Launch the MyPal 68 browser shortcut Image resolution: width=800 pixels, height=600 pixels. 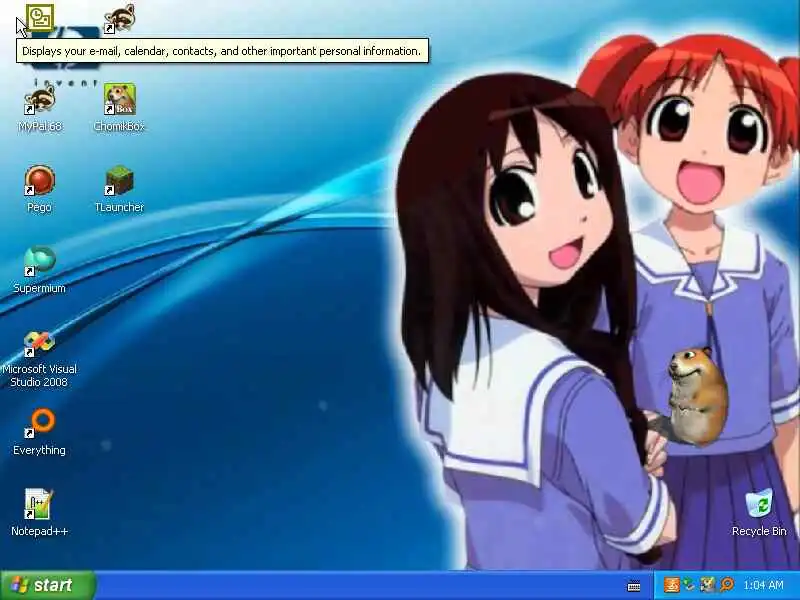pos(40,109)
